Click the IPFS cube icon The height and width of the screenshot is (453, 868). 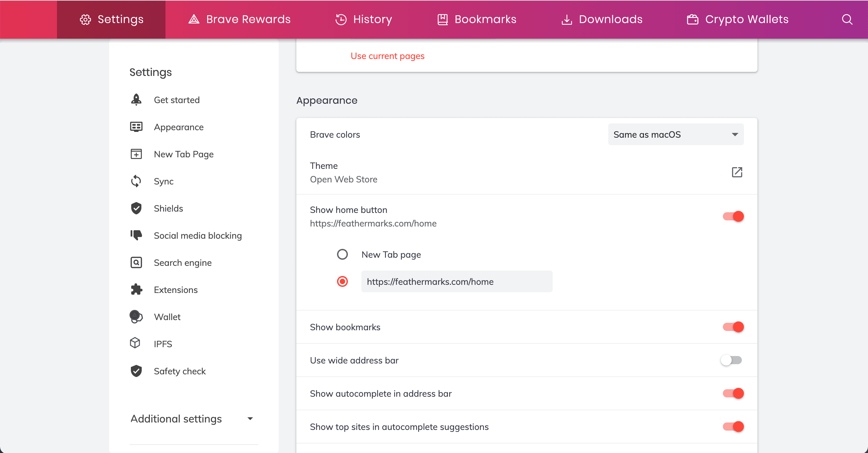135,343
